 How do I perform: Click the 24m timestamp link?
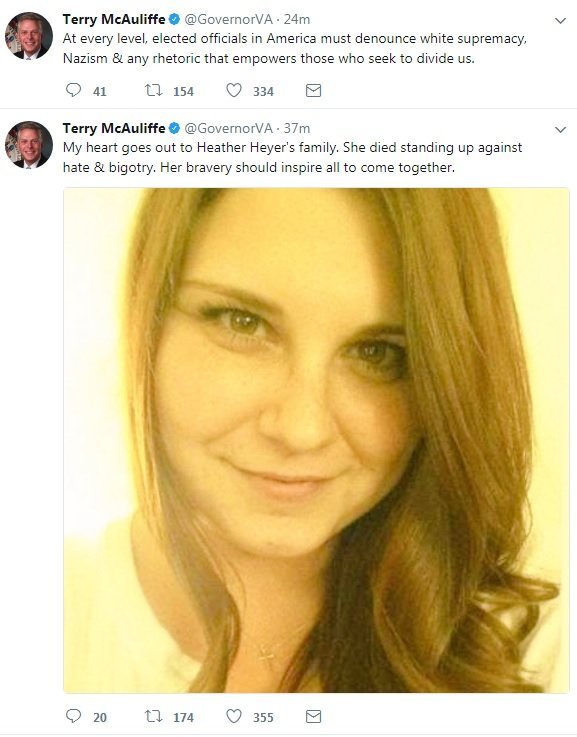(296, 19)
